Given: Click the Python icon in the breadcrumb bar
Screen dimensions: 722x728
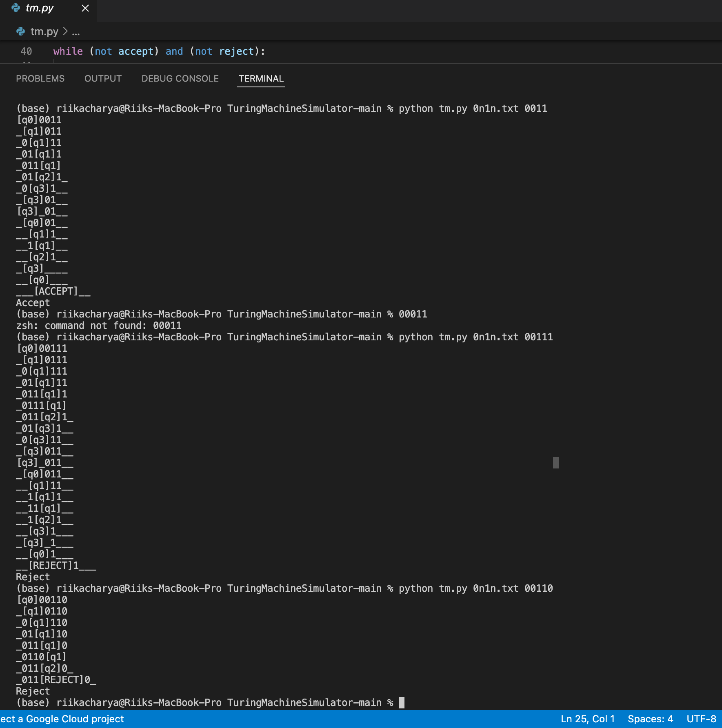Looking at the screenshot, I should coord(20,31).
